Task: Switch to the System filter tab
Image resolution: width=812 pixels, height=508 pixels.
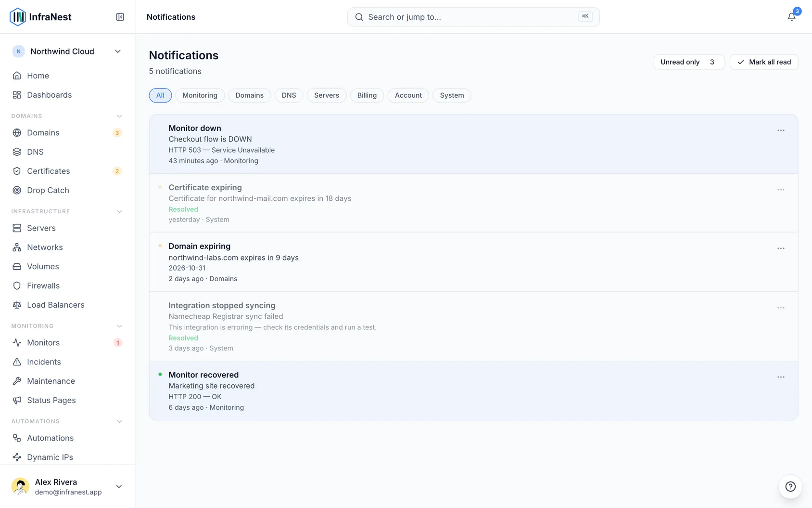Action: pyautogui.click(x=452, y=95)
